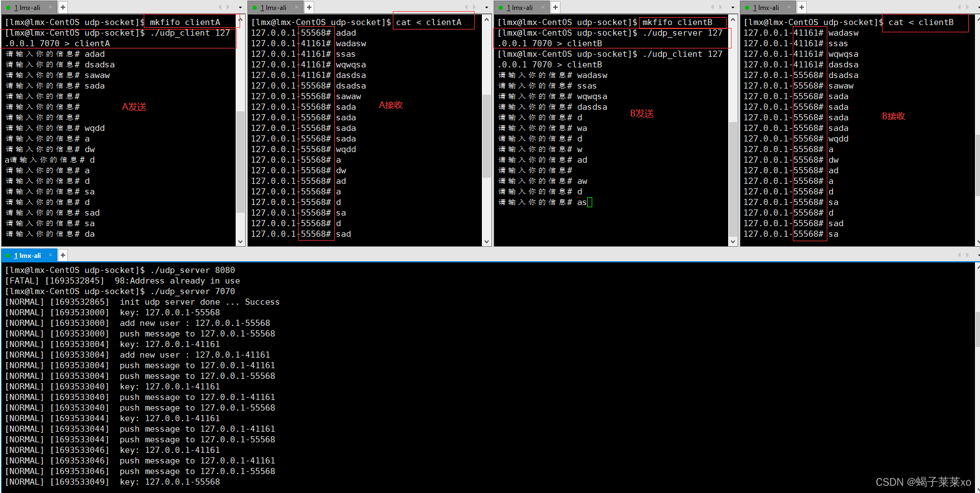Image resolution: width=980 pixels, height=493 pixels.
Task: Open the tab list dropdown in the mkfifo clientB pane
Action: [x=733, y=7]
